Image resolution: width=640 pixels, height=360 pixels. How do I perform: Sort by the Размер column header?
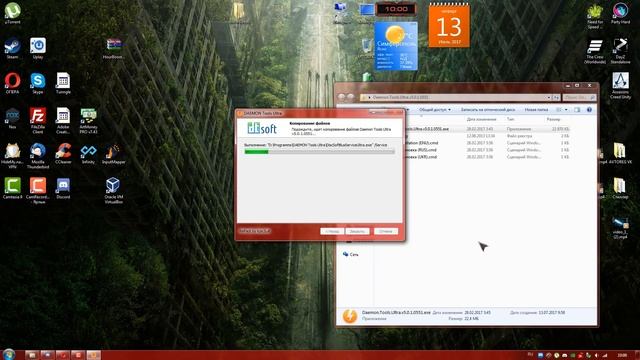click(553, 119)
